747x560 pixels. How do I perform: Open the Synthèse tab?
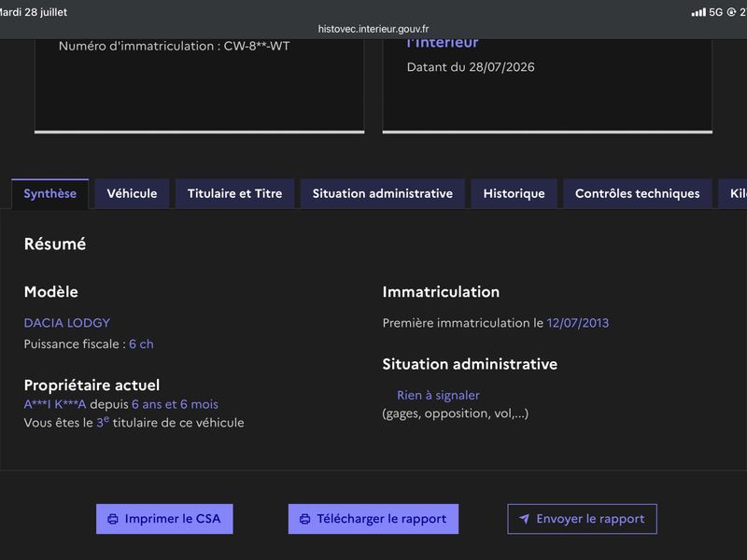click(50, 194)
